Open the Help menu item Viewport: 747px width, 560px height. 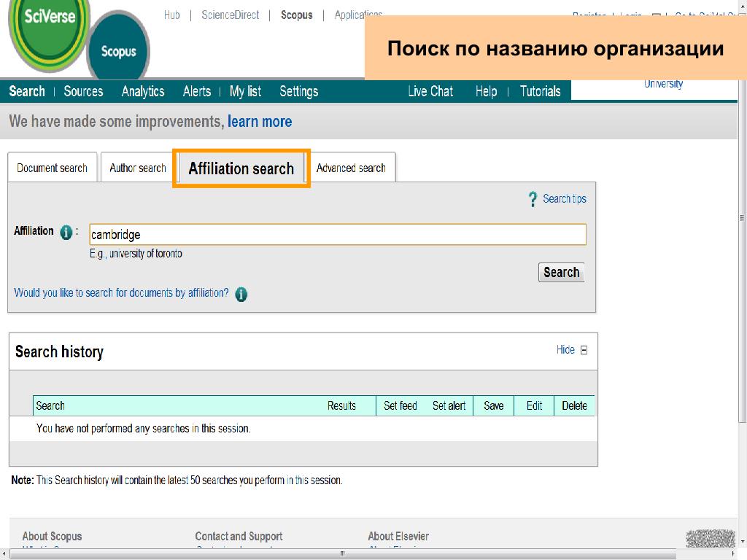[x=486, y=91]
